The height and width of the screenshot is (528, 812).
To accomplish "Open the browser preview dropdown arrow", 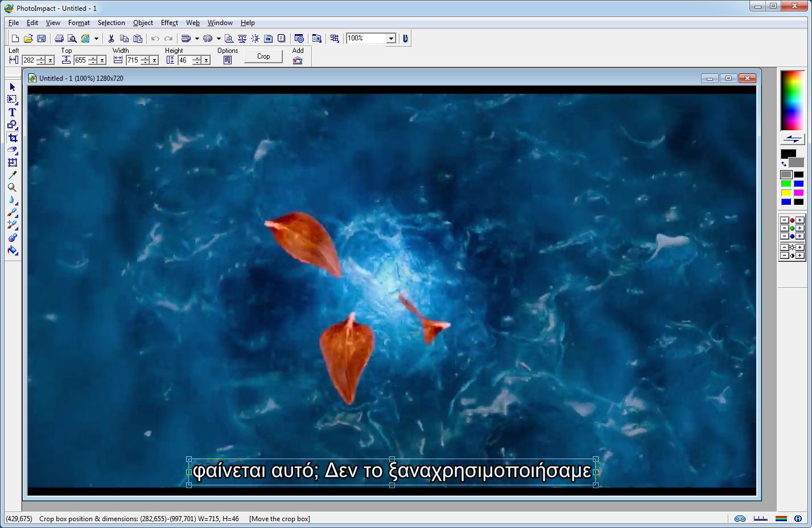I will point(96,38).
